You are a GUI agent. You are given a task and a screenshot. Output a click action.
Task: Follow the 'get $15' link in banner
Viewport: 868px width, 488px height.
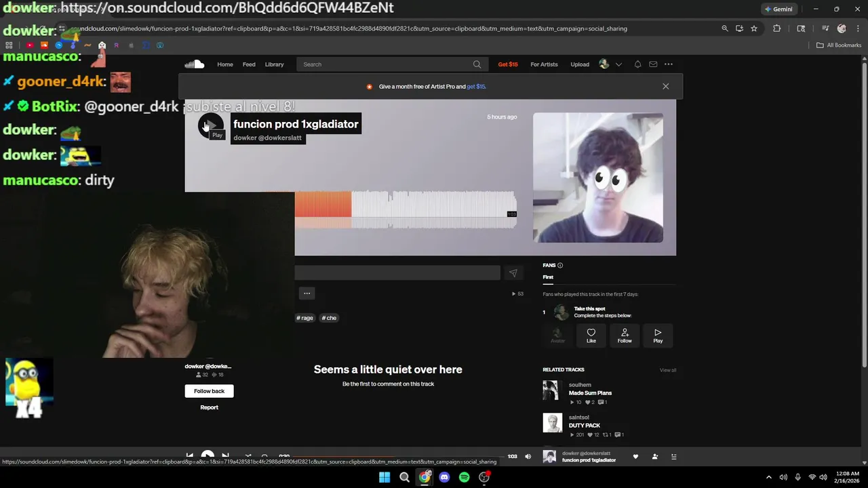point(476,87)
